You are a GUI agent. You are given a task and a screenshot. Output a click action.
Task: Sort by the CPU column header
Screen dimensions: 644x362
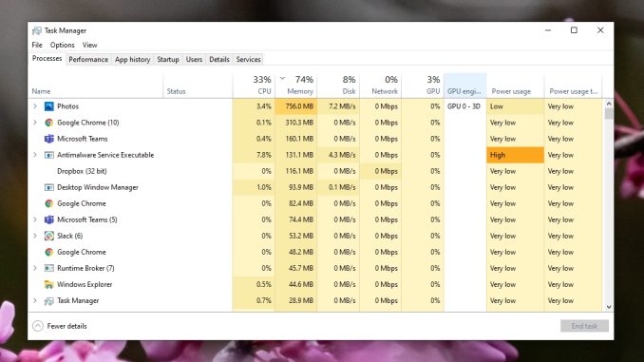(254, 86)
